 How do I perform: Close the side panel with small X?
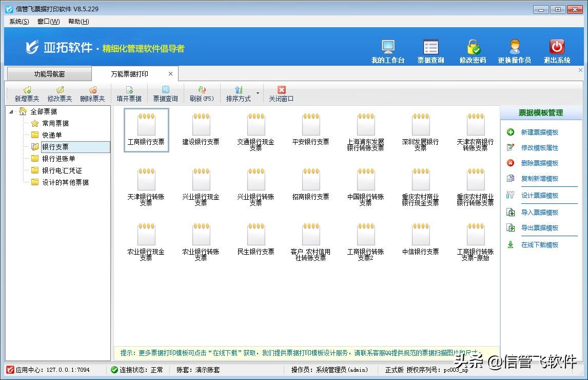point(580,70)
